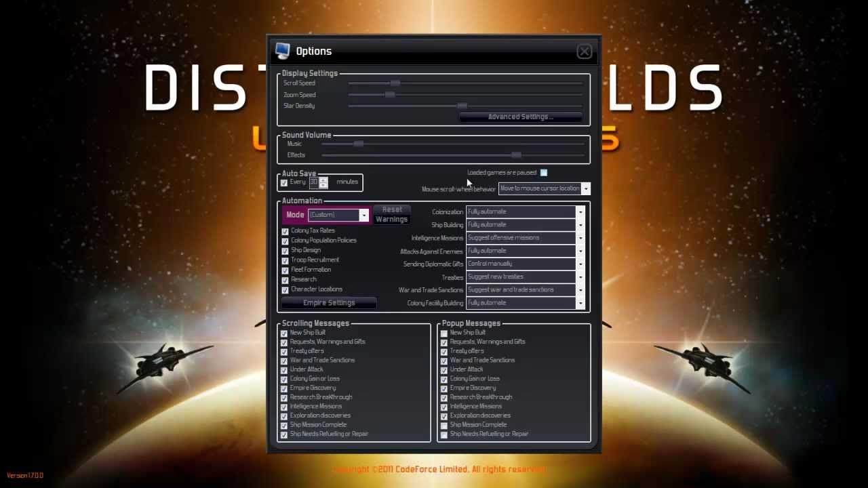Viewport: 868px width, 488px height.
Task: Toggle Popup Messages Research Breakthrough
Action: click(x=444, y=398)
